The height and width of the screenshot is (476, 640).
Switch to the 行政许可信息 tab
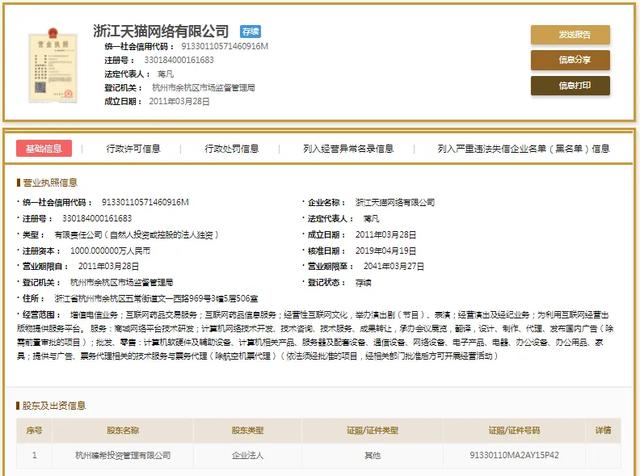pyautogui.click(x=133, y=149)
